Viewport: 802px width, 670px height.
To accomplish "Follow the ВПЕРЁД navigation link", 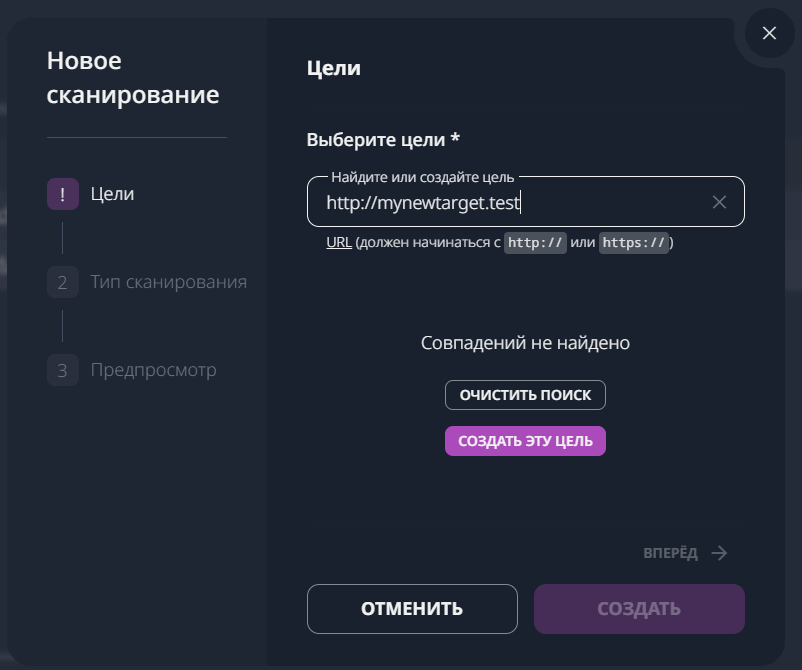I will (x=670, y=552).
